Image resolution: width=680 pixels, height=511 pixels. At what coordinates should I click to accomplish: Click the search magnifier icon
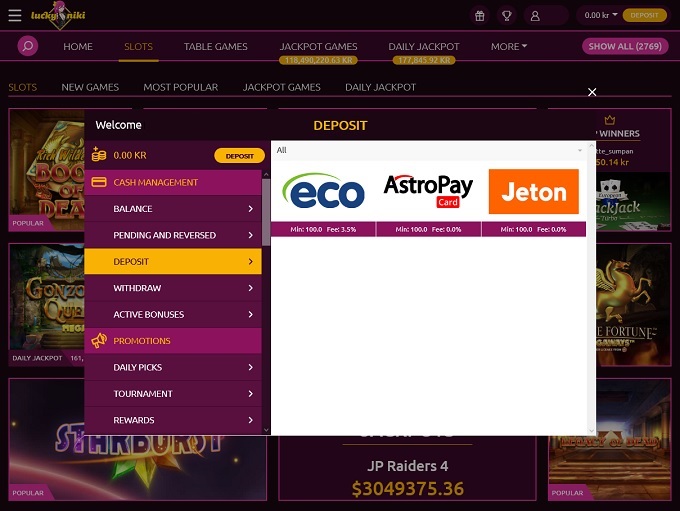tap(28, 46)
